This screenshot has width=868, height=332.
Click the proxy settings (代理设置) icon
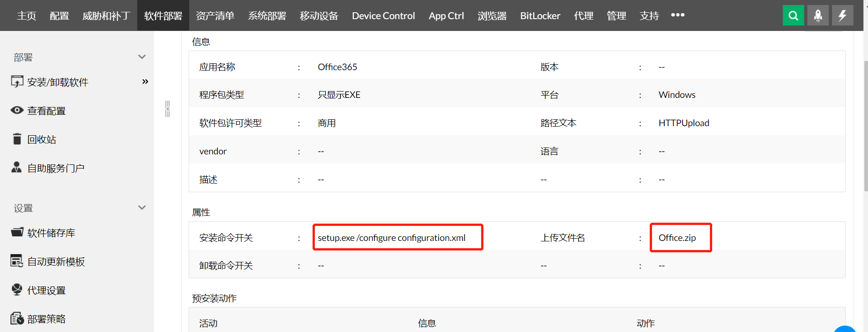pyautogui.click(x=17, y=290)
